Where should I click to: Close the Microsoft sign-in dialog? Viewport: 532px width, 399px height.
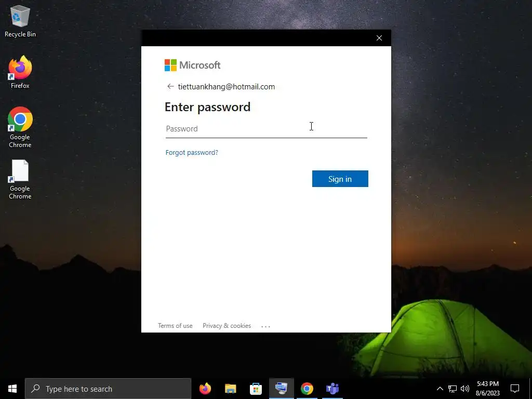click(x=379, y=38)
